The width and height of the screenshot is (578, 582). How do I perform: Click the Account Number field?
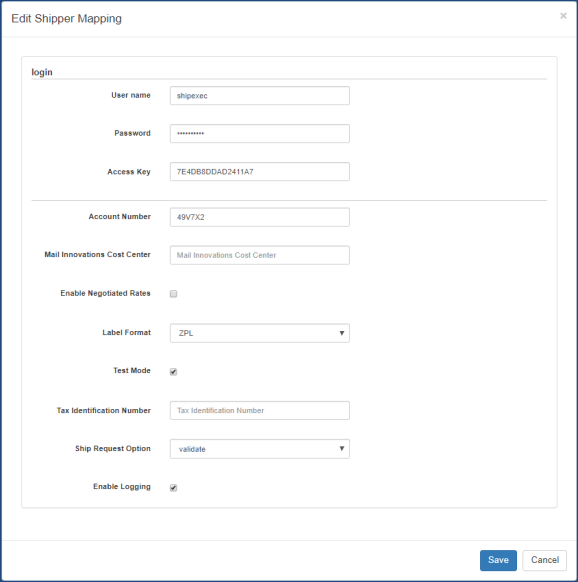(259, 217)
